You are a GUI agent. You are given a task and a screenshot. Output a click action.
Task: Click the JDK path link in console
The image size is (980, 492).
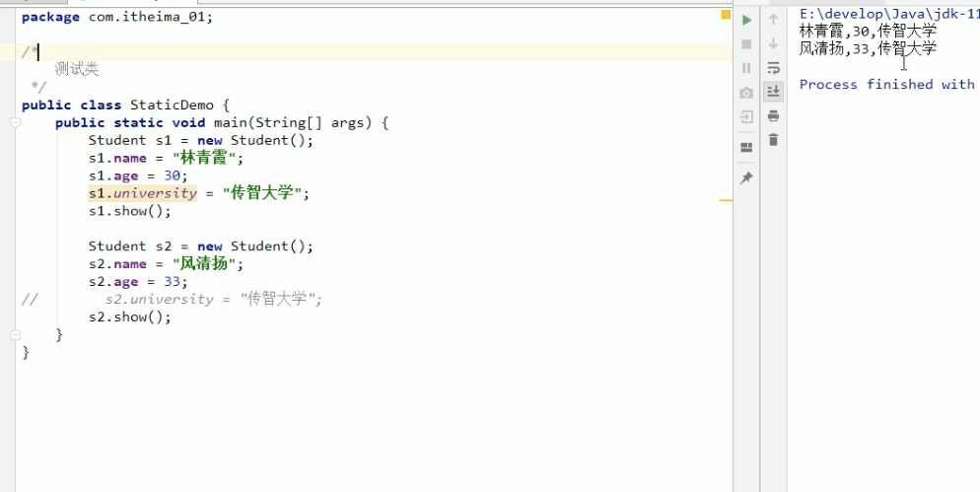(888, 14)
